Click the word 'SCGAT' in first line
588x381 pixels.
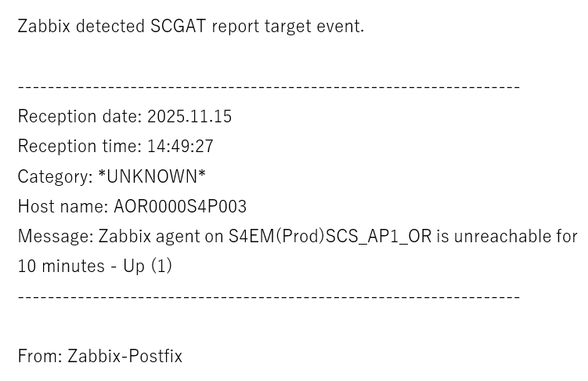179,26
